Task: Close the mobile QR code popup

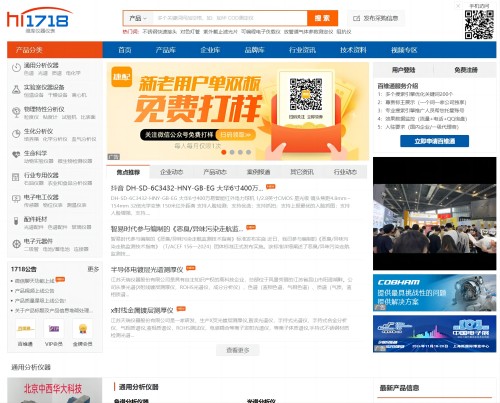Action: (x=458, y=6)
